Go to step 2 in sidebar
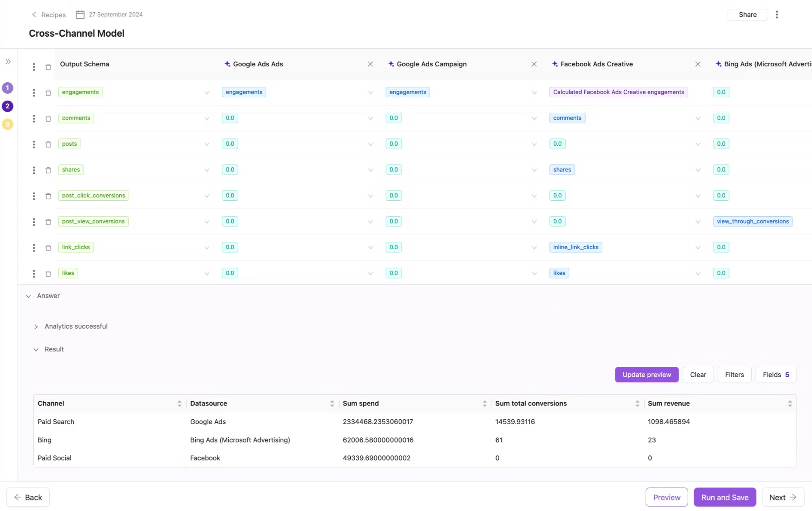This screenshot has height=511, width=812. pos(7,106)
